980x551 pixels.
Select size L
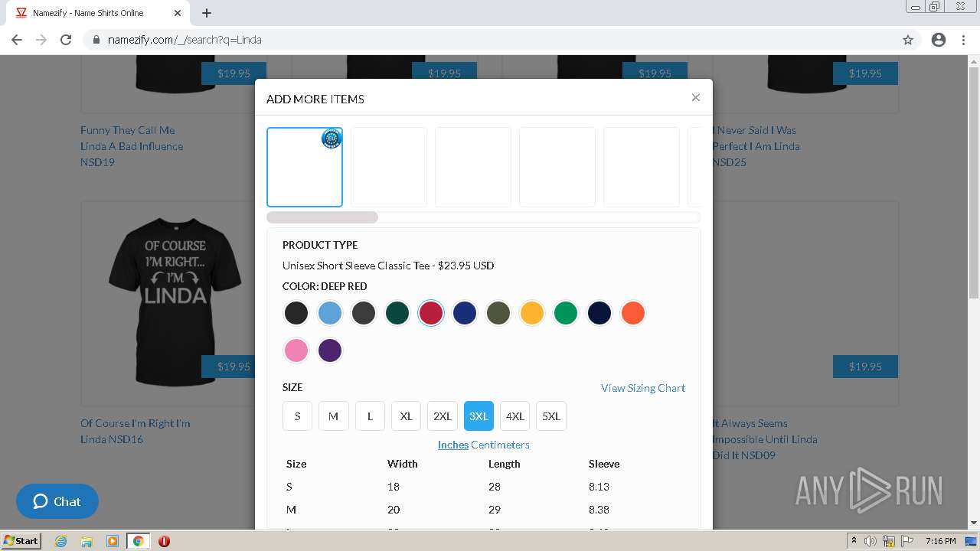click(x=370, y=416)
